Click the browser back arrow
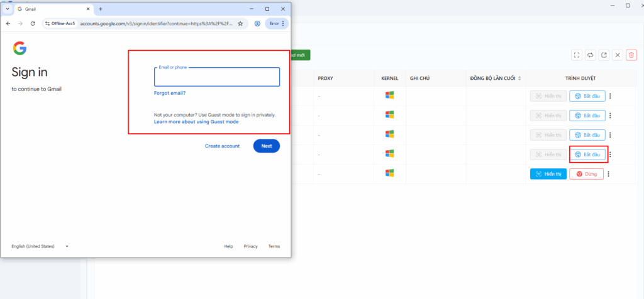Image resolution: width=644 pixels, height=299 pixels. pos(8,23)
